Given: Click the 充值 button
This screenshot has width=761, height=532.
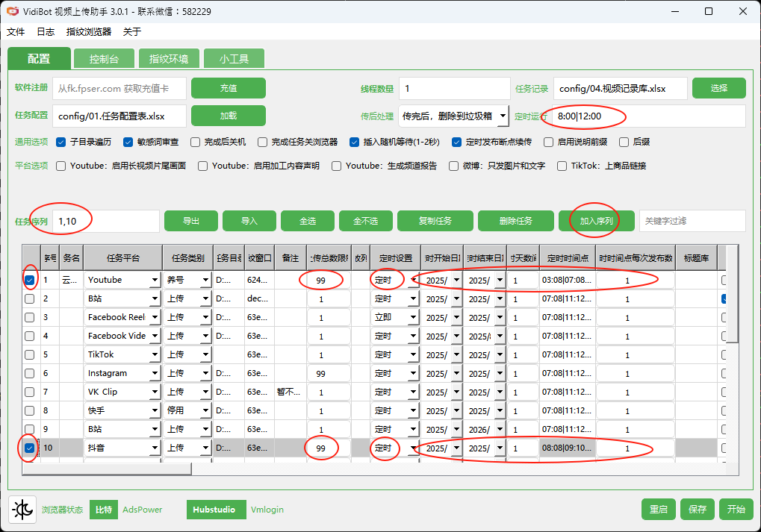Looking at the screenshot, I should [x=229, y=88].
